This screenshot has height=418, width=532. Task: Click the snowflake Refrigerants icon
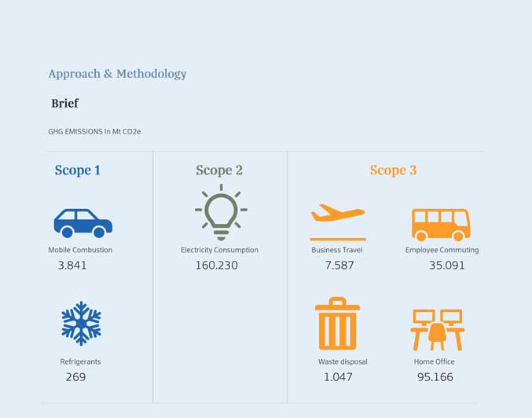pos(81,324)
